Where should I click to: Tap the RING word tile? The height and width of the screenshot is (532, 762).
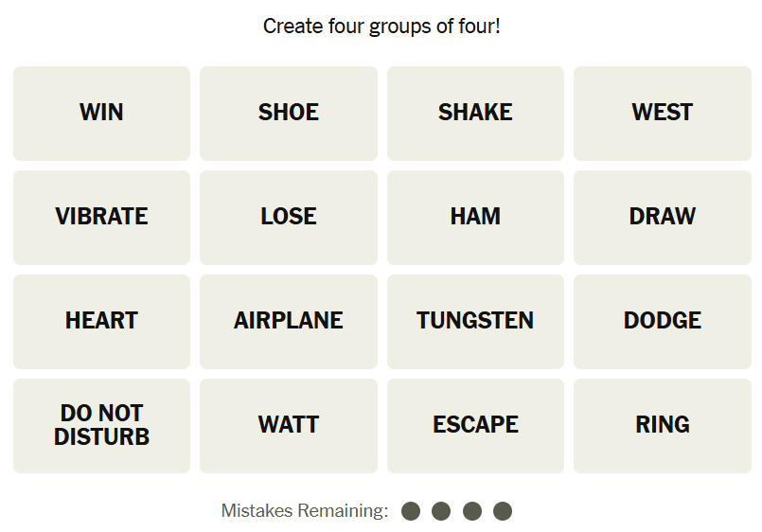(x=663, y=425)
